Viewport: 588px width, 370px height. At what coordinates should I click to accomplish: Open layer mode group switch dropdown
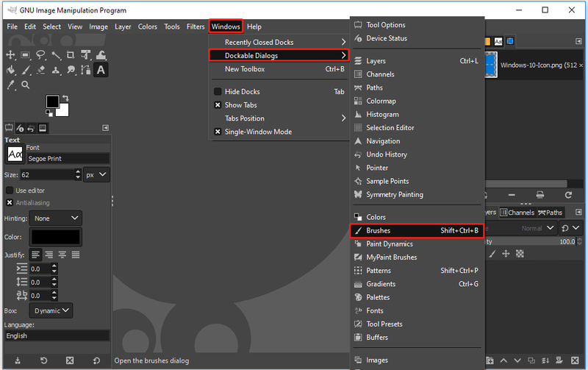[570, 228]
